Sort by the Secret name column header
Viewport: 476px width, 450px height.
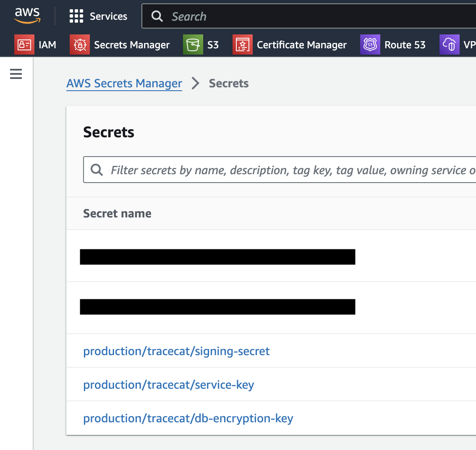tap(117, 214)
